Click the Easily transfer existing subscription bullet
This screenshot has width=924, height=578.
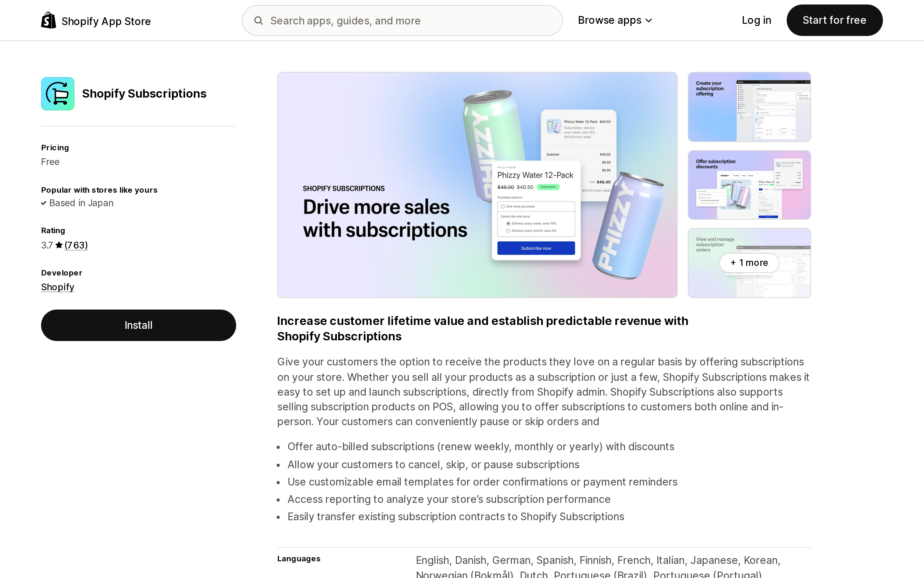coord(456,516)
